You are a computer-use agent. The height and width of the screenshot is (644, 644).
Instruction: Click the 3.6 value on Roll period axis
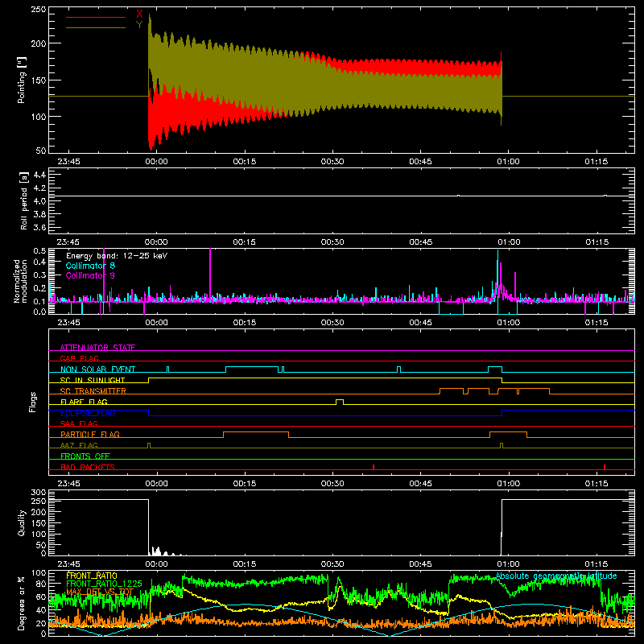39,227
